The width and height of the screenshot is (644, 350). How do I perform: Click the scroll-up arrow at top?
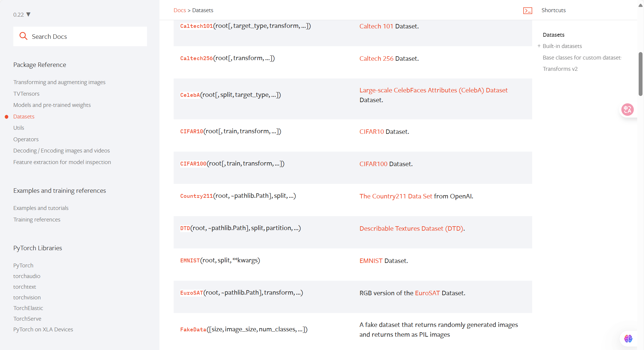click(x=640, y=5)
